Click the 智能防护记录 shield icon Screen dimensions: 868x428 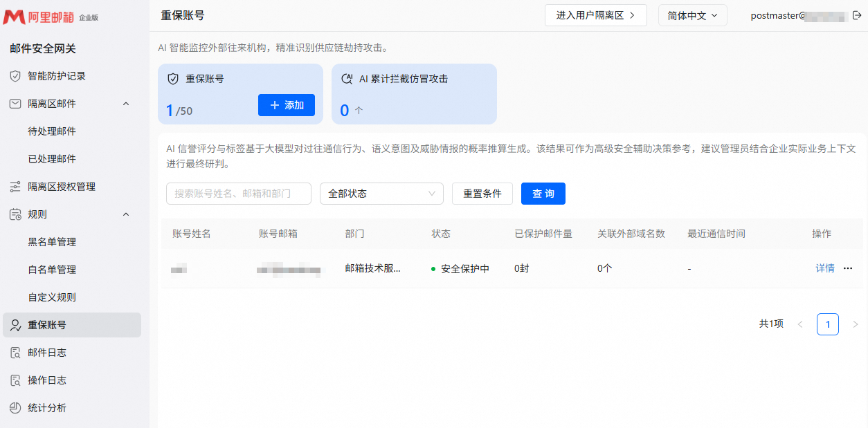(x=15, y=76)
